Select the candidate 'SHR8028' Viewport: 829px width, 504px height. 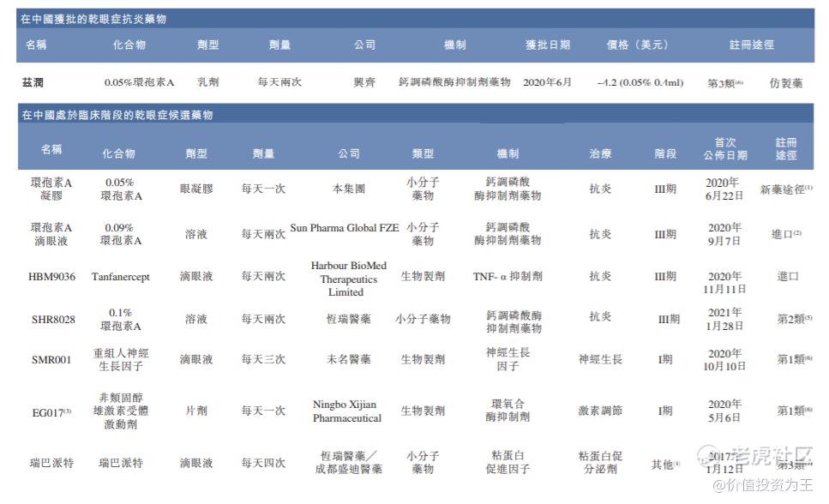(53, 320)
